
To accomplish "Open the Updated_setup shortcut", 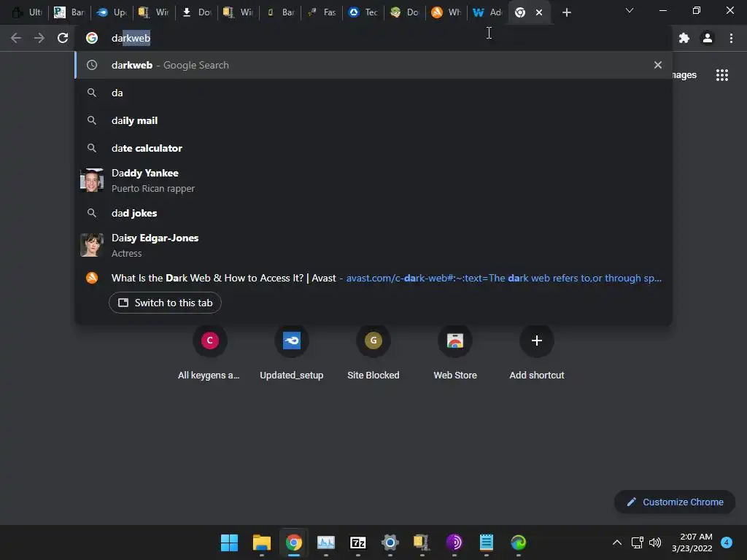I will (292, 353).
